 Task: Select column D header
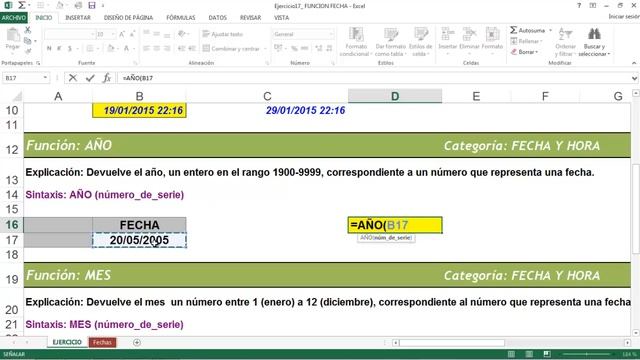click(x=395, y=96)
